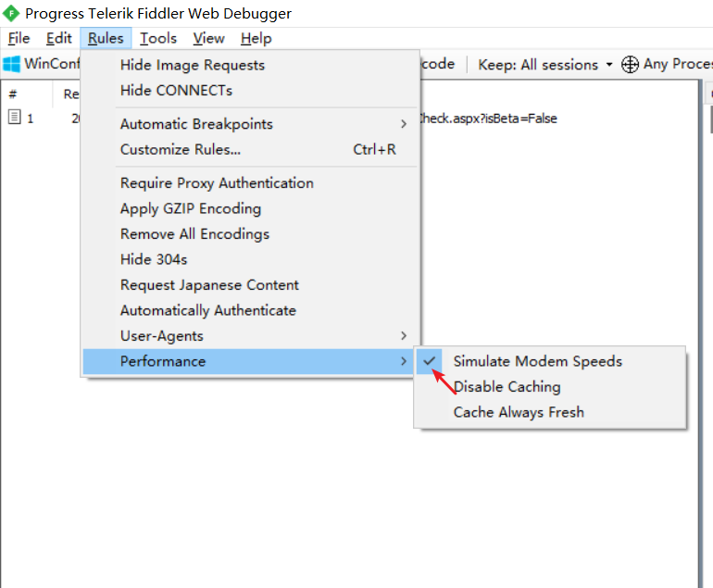Toggle Hide CONNECTs option
This screenshot has width=713, height=588.
coord(250,91)
